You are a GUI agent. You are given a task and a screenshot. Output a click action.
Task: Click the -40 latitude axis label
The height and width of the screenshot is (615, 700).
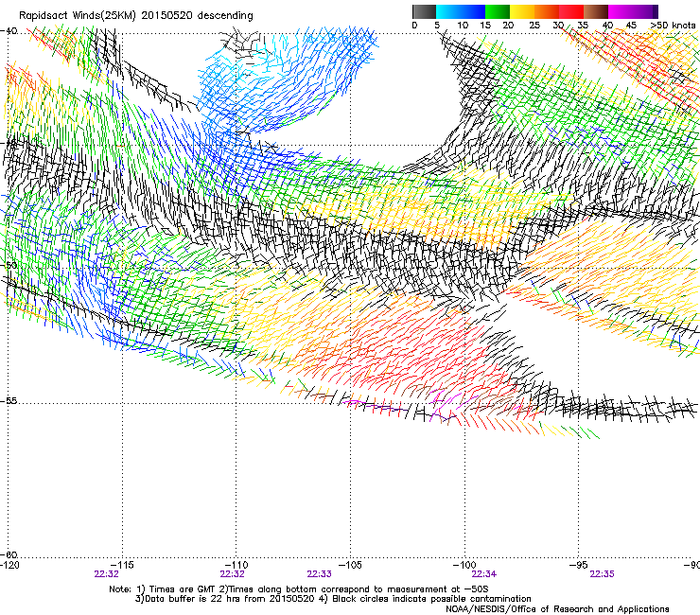[x=9, y=31]
